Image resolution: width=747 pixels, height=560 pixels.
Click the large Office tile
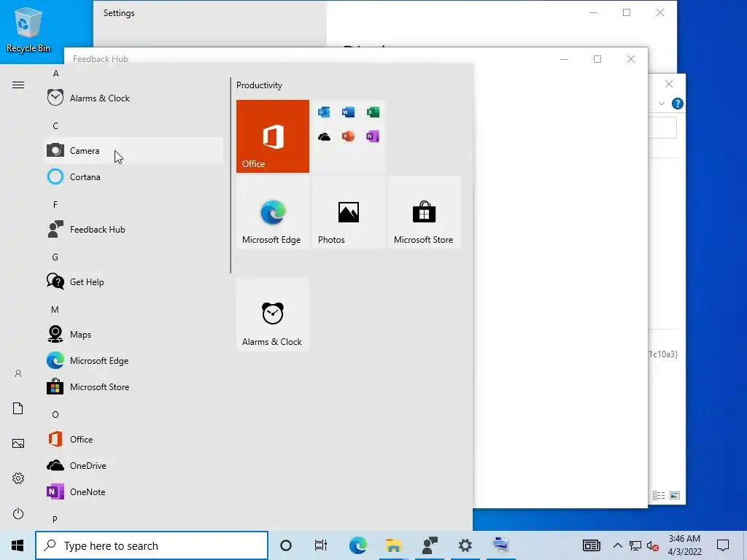point(273,136)
